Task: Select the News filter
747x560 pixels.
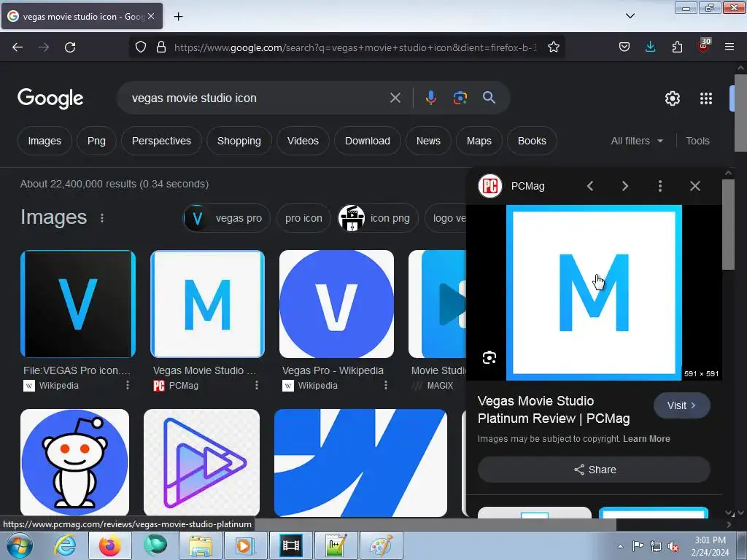Action: click(428, 141)
